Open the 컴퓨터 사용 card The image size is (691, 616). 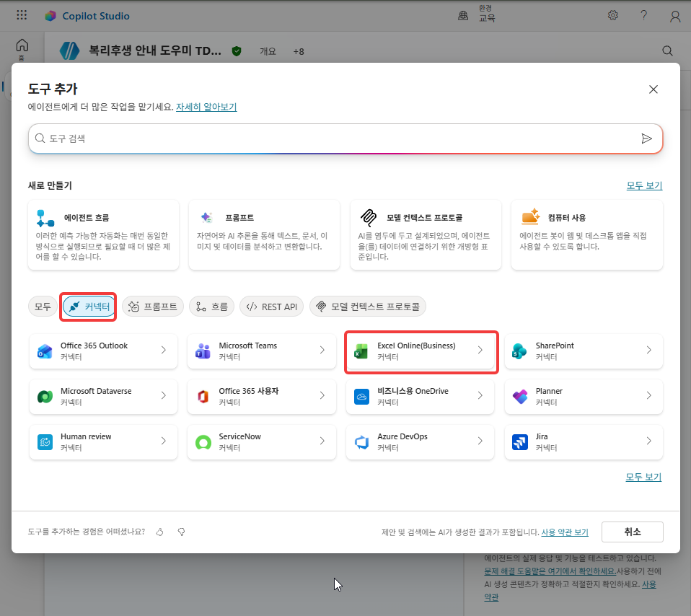(587, 234)
